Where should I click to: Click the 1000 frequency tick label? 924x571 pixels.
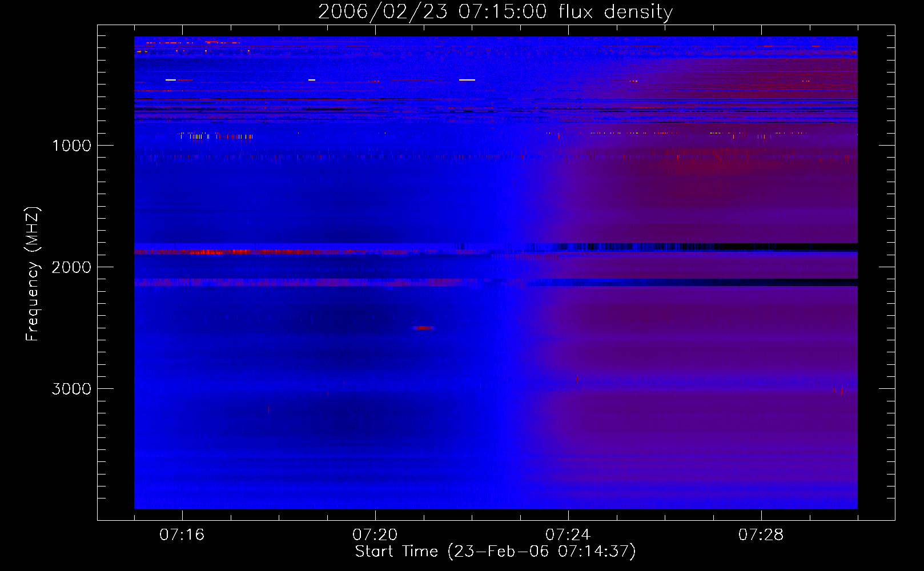pyautogui.click(x=72, y=146)
